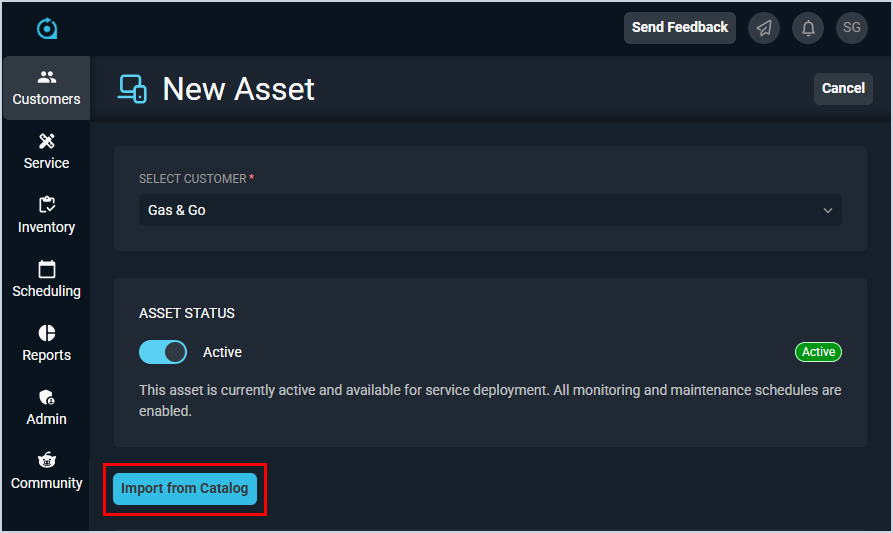Open the Service section in sidebar
The image size is (893, 533).
[46, 152]
